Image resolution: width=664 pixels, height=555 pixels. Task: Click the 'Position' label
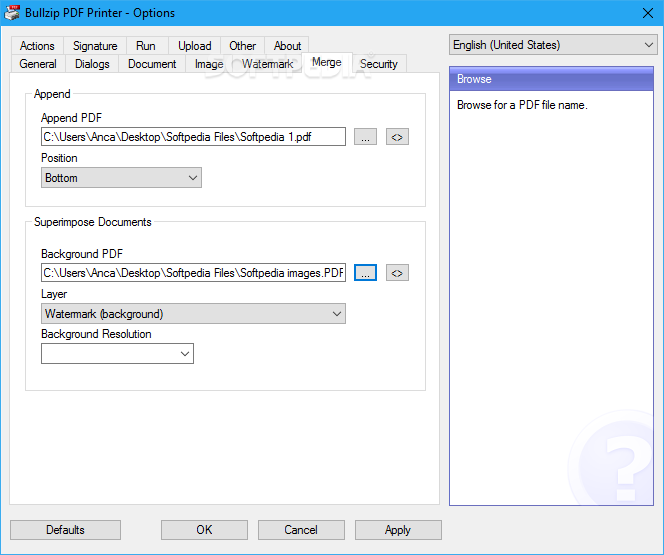coord(59,158)
